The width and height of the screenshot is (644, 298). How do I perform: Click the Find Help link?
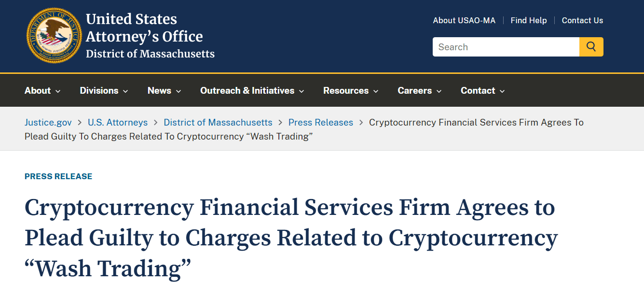pos(529,20)
